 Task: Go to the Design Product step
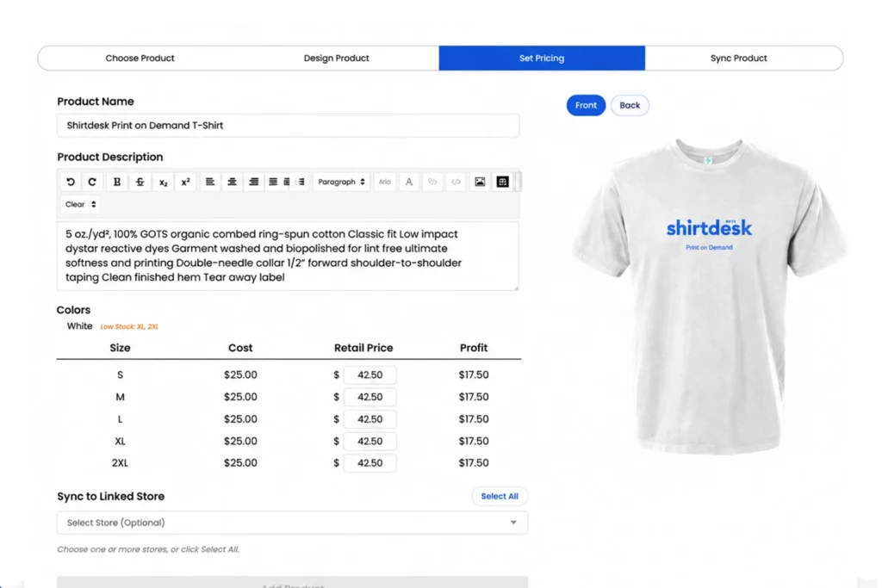[337, 58]
